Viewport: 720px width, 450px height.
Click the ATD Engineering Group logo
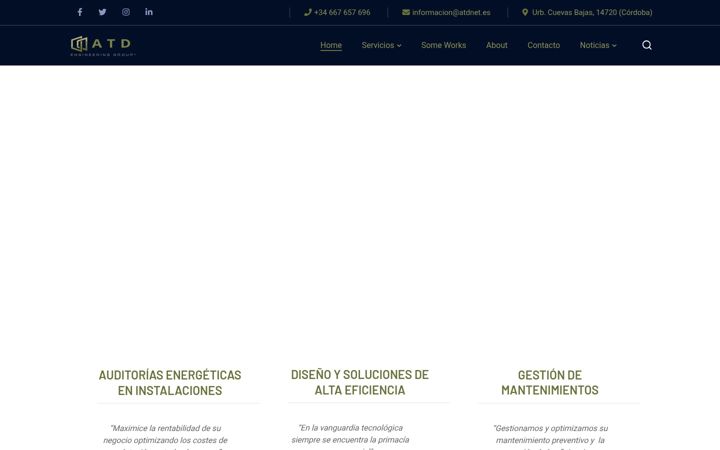pos(103,45)
